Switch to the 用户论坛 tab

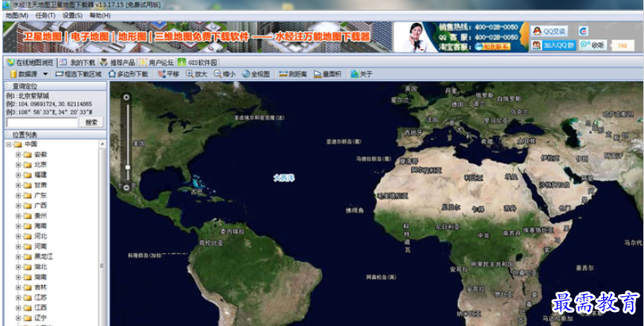pyautogui.click(x=156, y=62)
